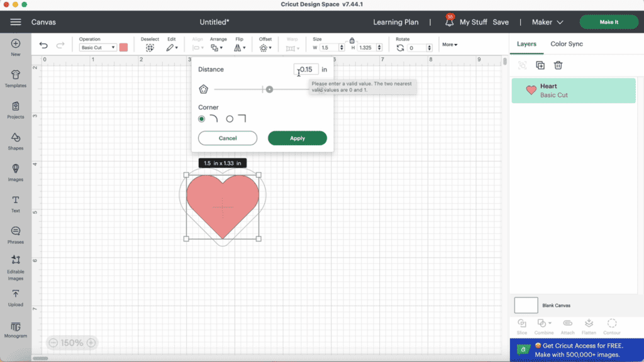Click the Blank Canvas color swatch
The width and height of the screenshot is (644, 362).
[x=526, y=305]
